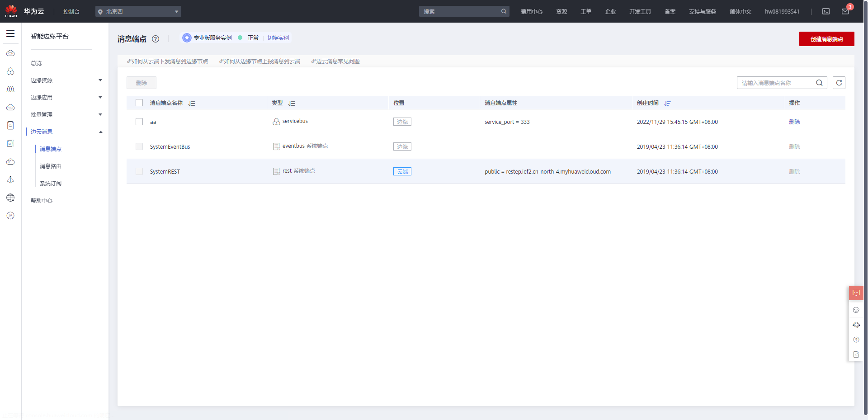Image resolution: width=868 pixels, height=420 pixels.
Task: Open the cloud shell terminal icon
Action: (x=826, y=11)
